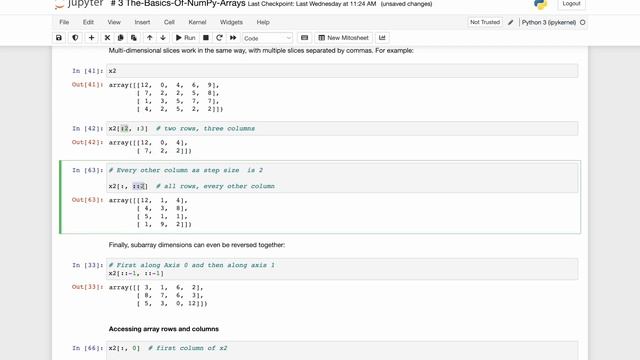Click the Save and Checkpoint icon

pyautogui.click(x=59, y=38)
